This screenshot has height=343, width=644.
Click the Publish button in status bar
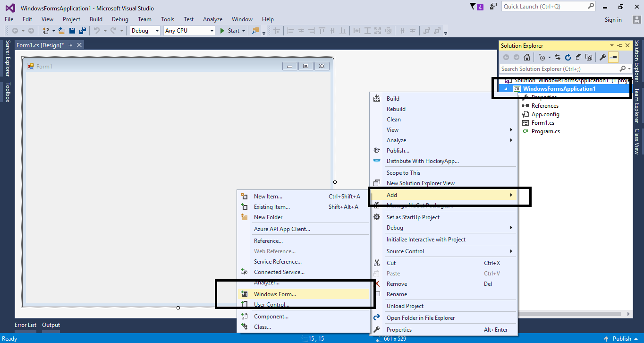tap(621, 338)
